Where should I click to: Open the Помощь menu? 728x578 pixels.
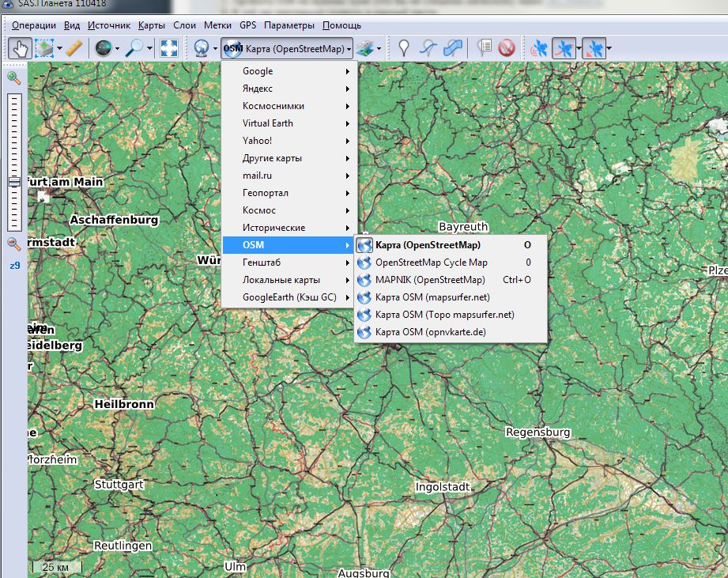341,25
